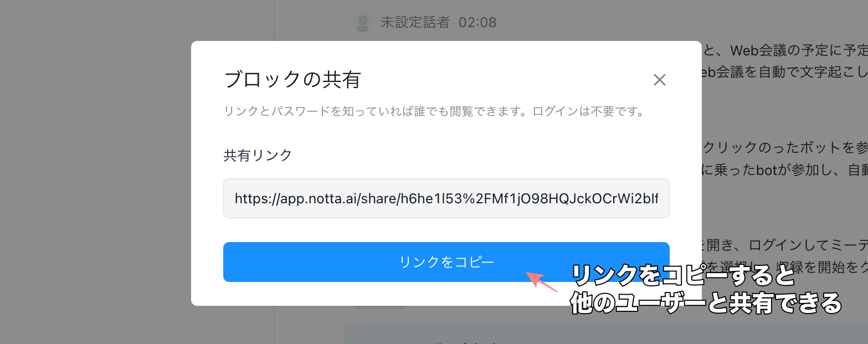Click the ログインは不要です description text

tap(589, 111)
